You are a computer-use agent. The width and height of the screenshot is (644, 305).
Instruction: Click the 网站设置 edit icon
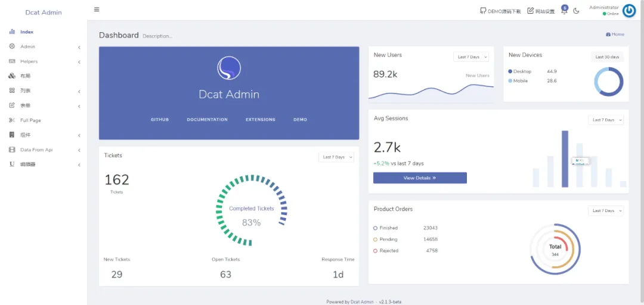point(530,11)
